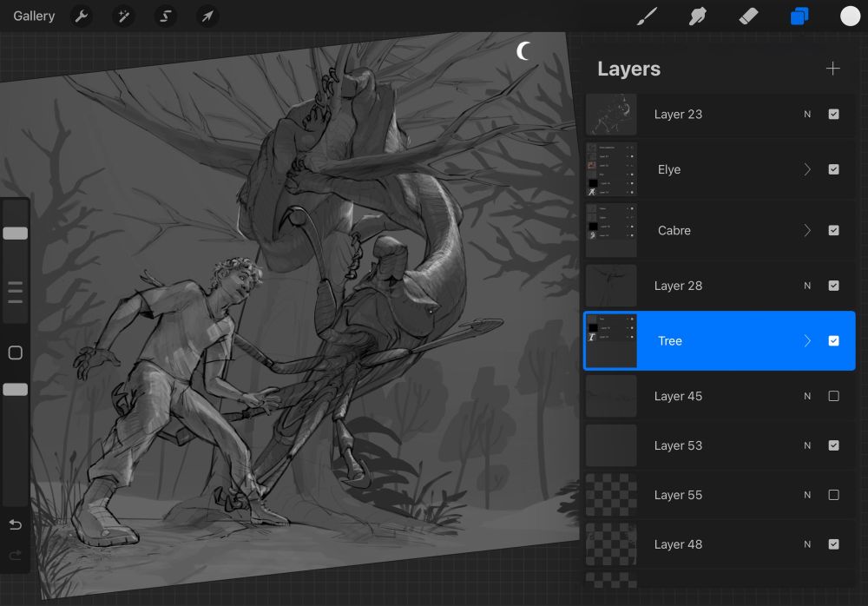The height and width of the screenshot is (606, 868).
Task: Select the Layer 53 thumbnail
Action: pos(611,445)
